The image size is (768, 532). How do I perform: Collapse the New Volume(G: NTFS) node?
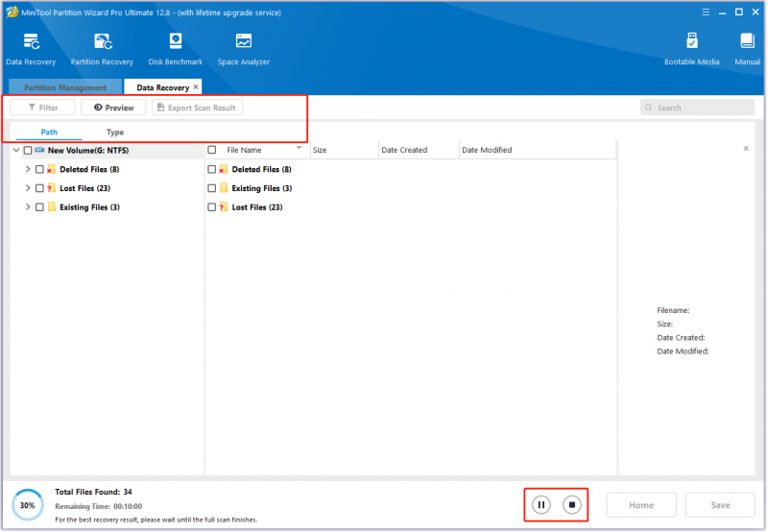pos(16,150)
